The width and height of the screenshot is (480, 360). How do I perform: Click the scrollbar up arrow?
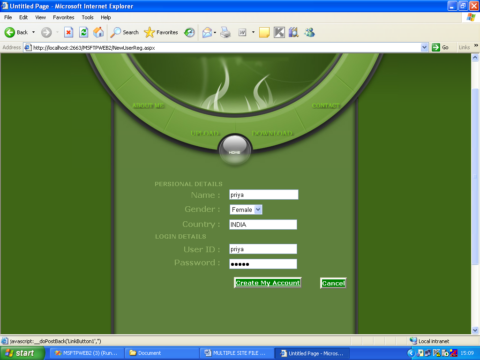[475, 58]
